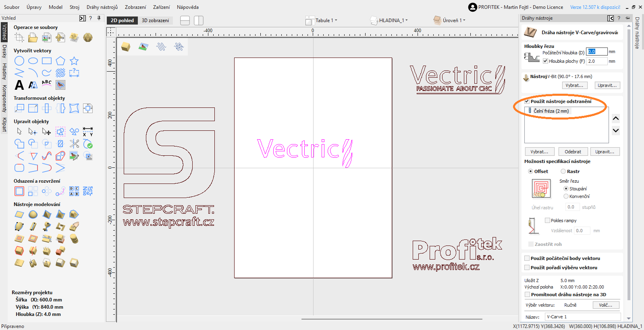
Task: Select the Rastr radio option
Action: coord(563,171)
